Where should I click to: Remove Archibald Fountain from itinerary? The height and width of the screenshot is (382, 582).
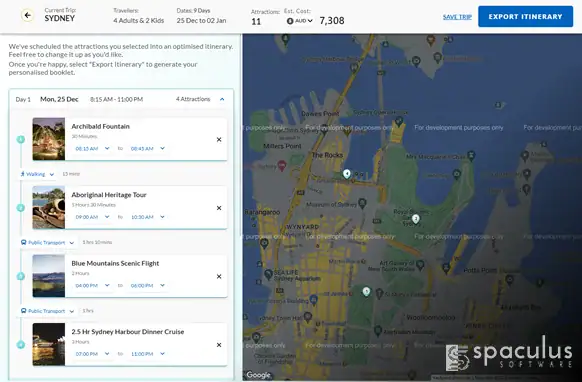(x=219, y=140)
